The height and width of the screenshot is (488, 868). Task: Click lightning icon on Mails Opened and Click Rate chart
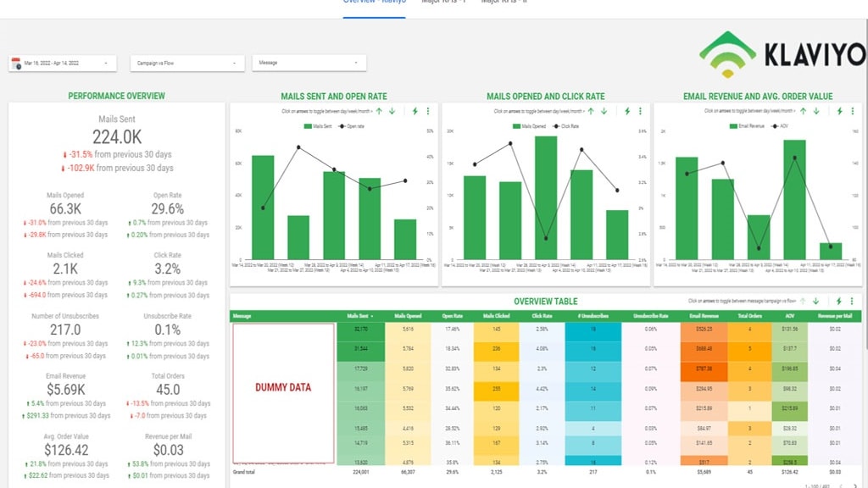(627, 111)
